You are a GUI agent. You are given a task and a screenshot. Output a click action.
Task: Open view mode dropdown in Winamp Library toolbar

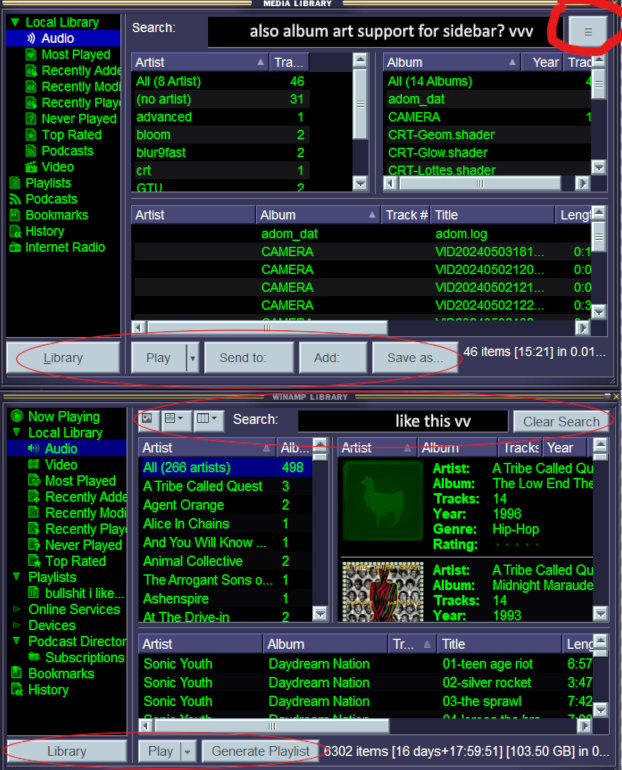(175, 419)
